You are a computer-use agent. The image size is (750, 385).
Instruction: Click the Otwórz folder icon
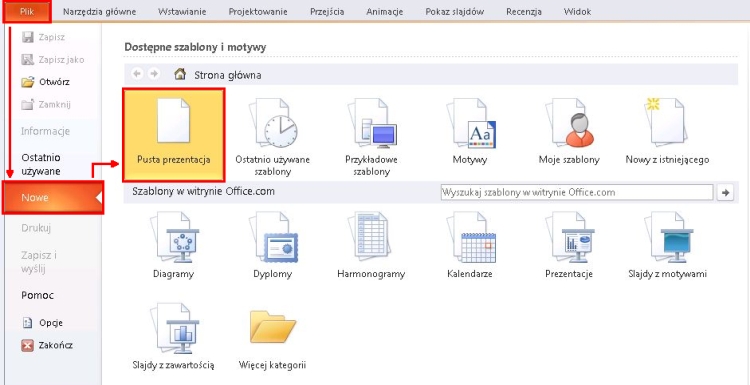pyautogui.click(x=28, y=82)
